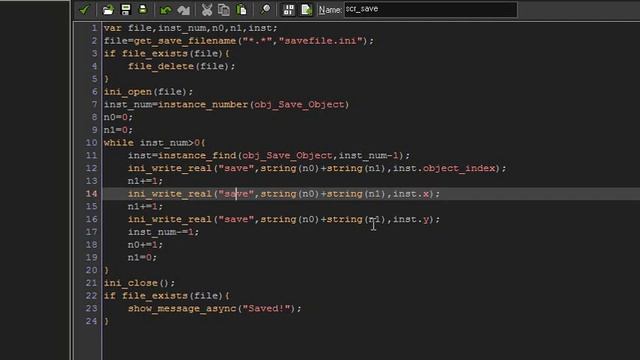
Task: Open find with the magnifying glass icon
Action: pos(265,9)
